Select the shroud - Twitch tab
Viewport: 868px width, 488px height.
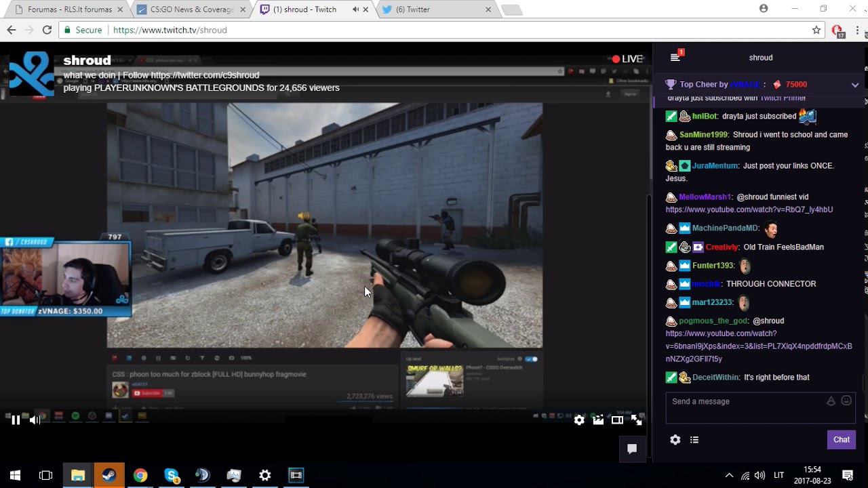click(312, 9)
